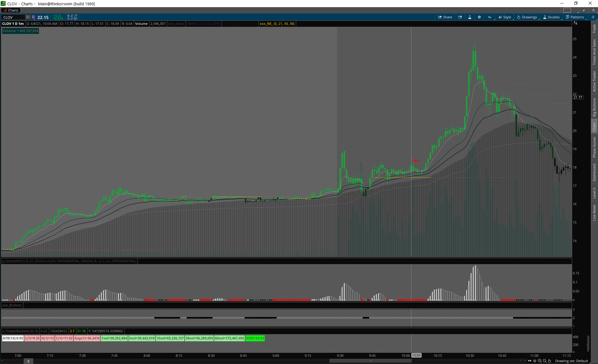Click the collapse arrows icon above price axis
598x364 pixels.
(576, 23)
